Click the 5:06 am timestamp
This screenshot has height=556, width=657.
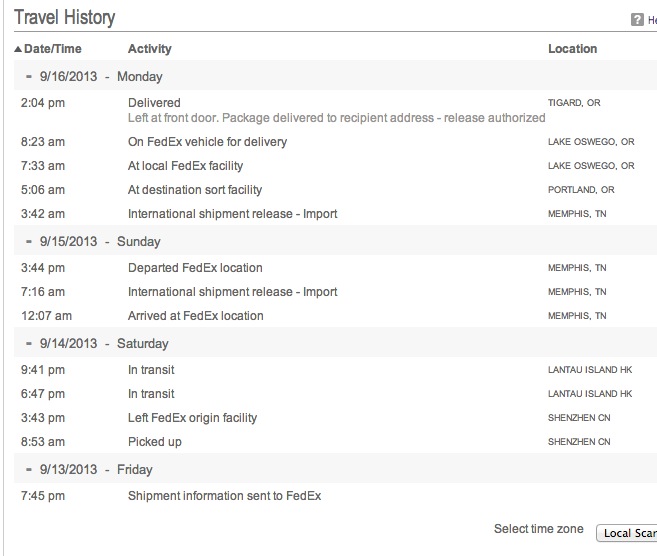[x=43, y=190]
